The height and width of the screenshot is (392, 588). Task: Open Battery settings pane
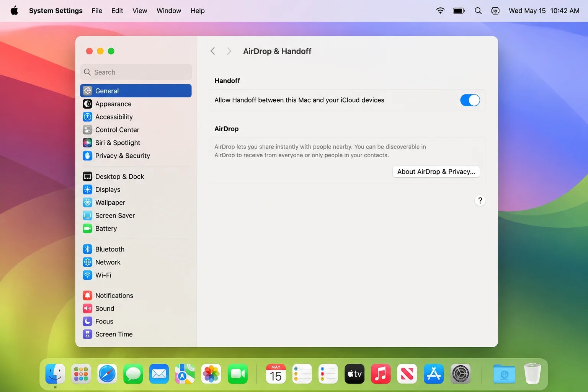coord(136,229)
